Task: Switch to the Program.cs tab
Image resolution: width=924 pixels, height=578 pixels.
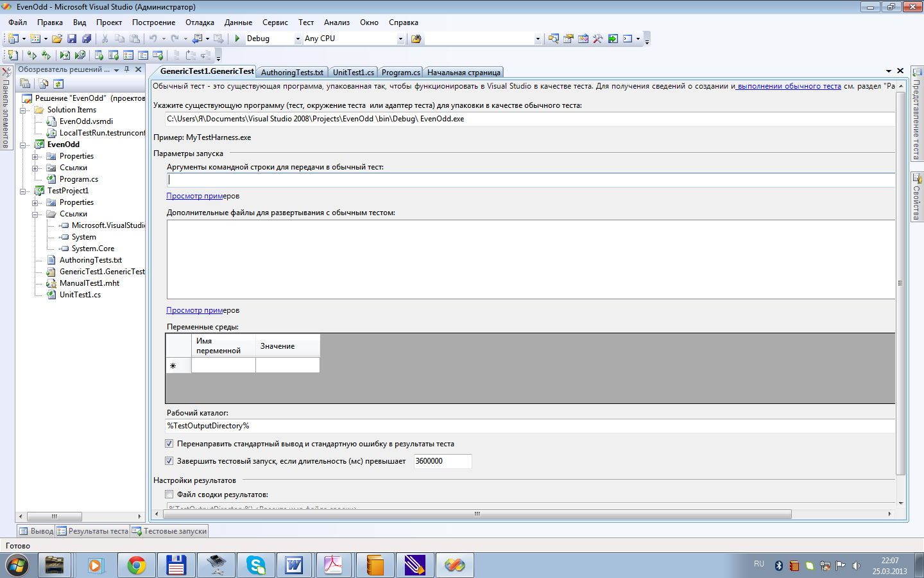Action: tap(401, 73)
